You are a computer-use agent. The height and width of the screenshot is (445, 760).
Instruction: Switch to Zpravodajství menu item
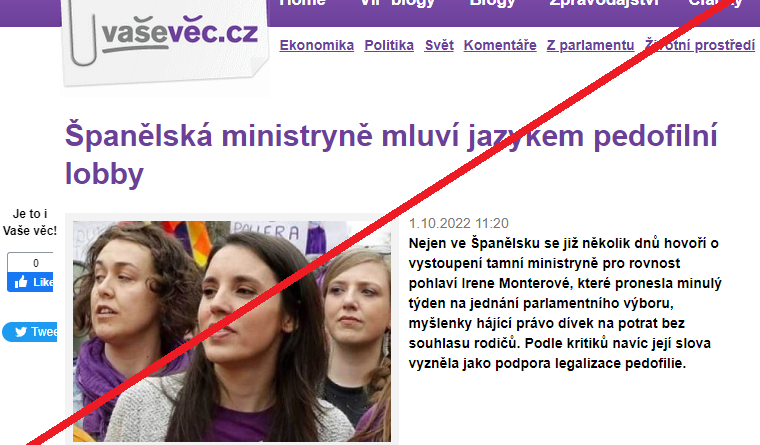[603, 3]
